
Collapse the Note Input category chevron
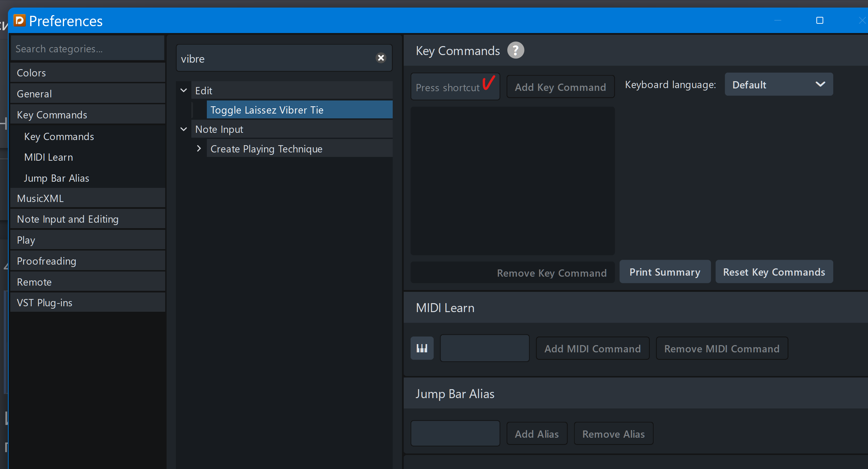tap(184, 129)
